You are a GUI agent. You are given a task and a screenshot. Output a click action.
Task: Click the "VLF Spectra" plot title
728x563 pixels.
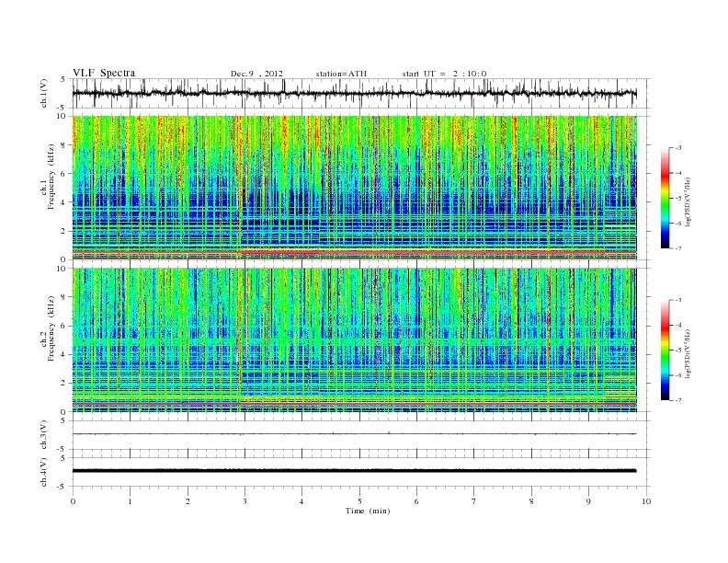104,73
